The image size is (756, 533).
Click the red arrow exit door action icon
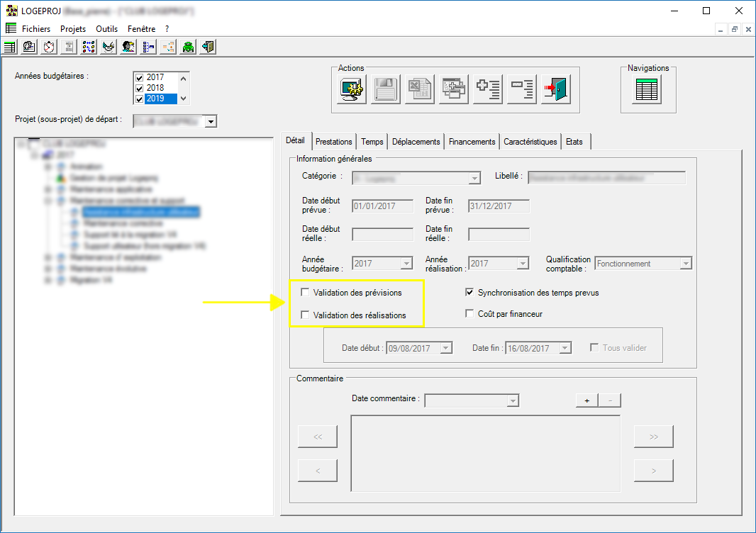[556, 89]
